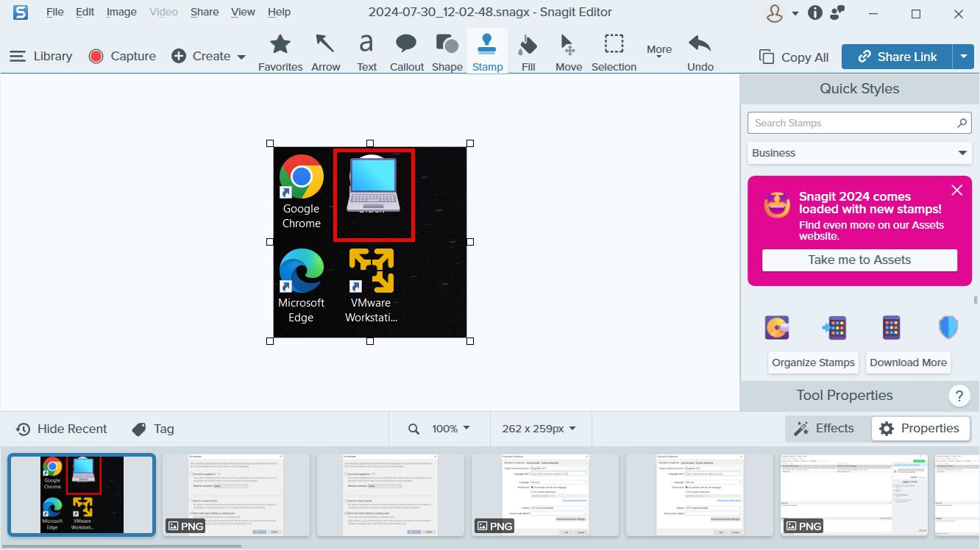The image size is (980, 550).
Task: Open the feedback chat bubbles icon
Action: tap(837, 12)
